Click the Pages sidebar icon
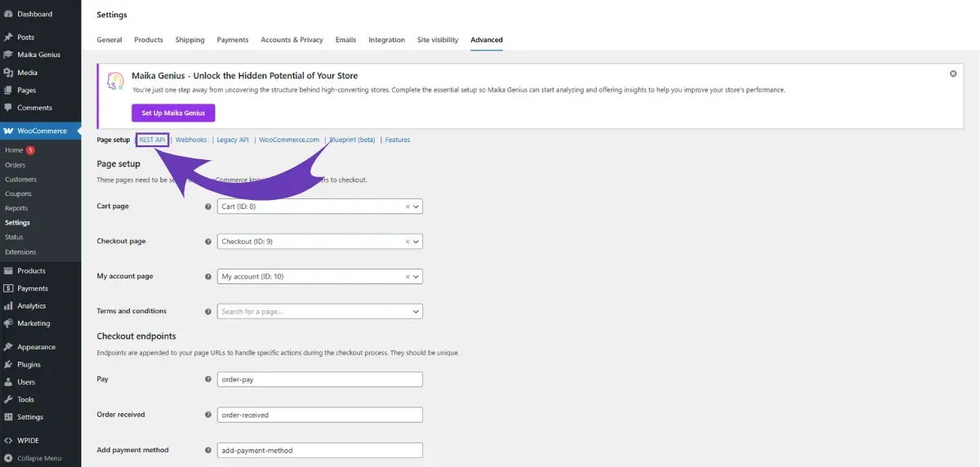Screen dimensions: 980x467 point(8,90)
